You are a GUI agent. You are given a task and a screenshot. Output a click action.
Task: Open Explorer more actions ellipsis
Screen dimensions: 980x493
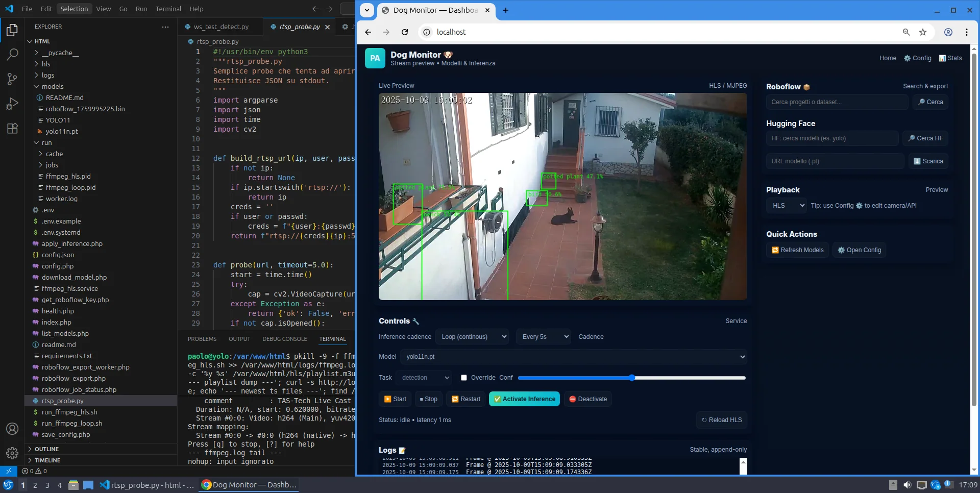[165, 27]
